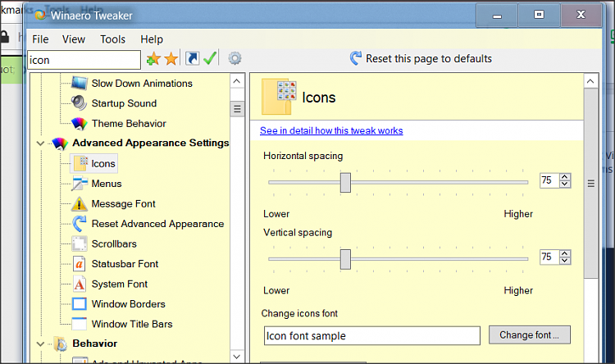The image size is (615, 364).
Task: Select the Startup Sound speaker icon
Action: 79,103
